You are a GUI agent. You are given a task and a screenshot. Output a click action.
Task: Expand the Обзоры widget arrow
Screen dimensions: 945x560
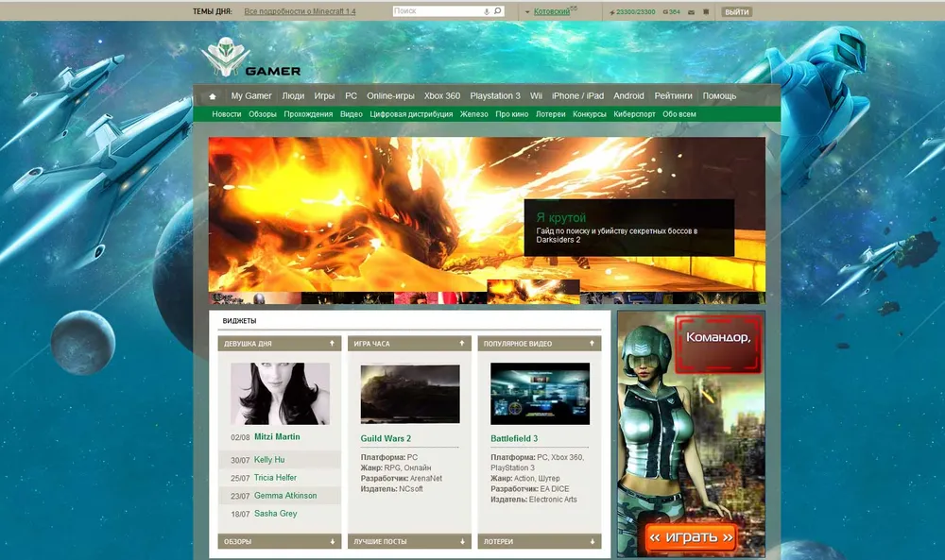point(332,541)
